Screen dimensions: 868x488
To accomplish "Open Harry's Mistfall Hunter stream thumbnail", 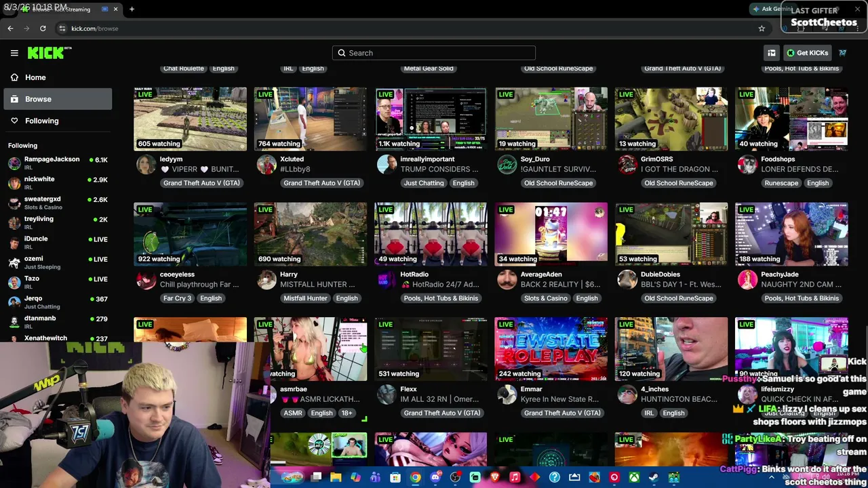I will (x=311, y=234).
